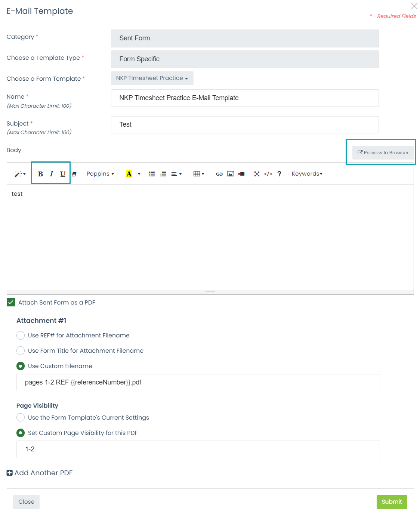Toggle italic formatting in the body editor

click(52, 174)
